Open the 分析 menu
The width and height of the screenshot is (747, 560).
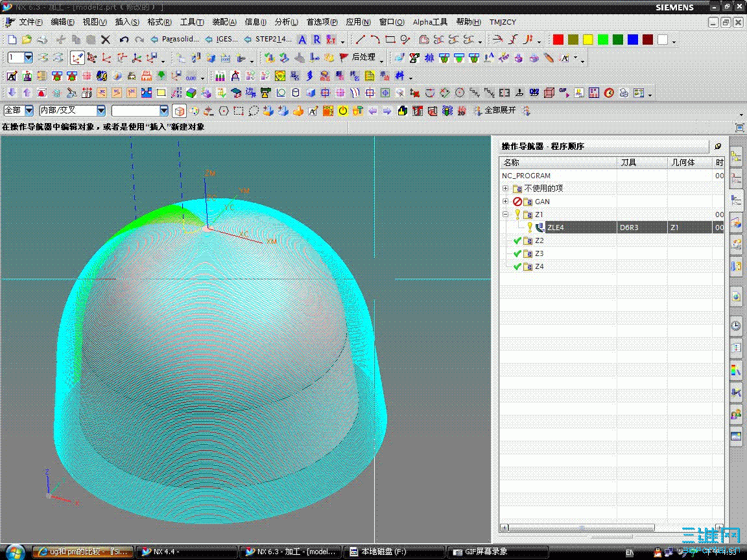(286, 22)
